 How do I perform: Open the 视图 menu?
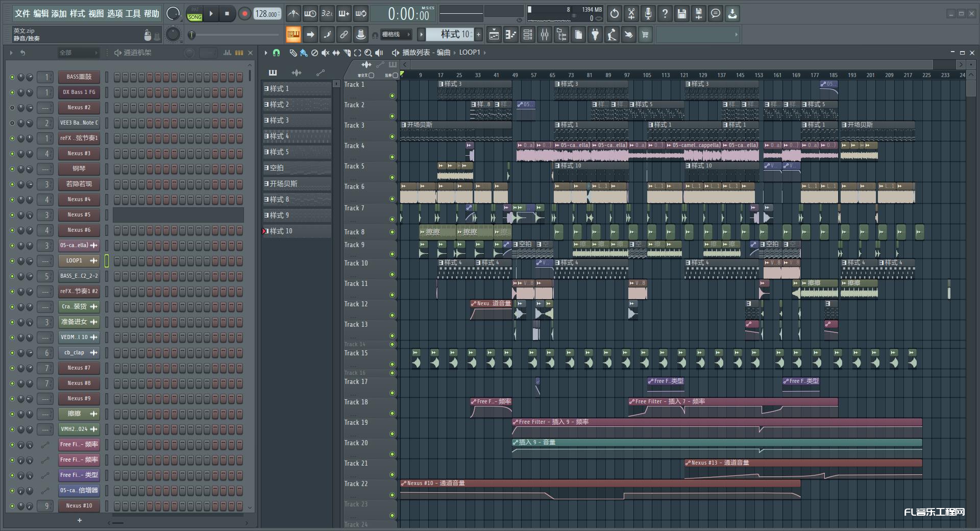tap(96, 14)
